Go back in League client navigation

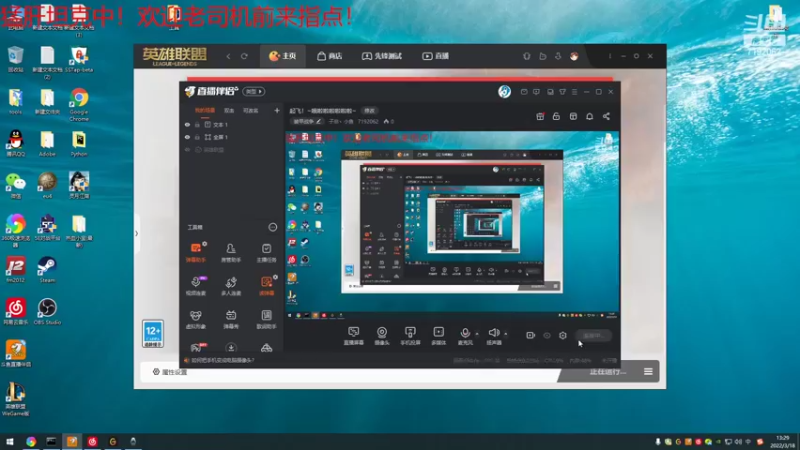coord(228,56)
